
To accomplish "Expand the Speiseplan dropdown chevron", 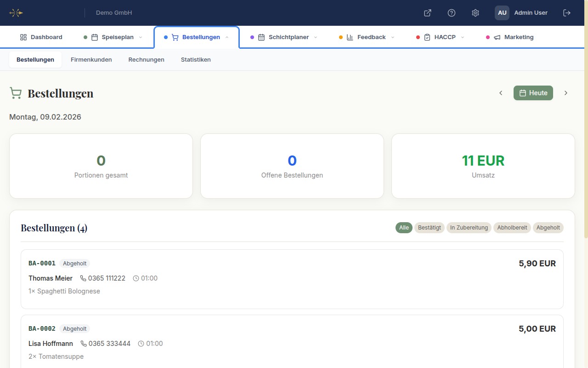I will coord(141,37).
